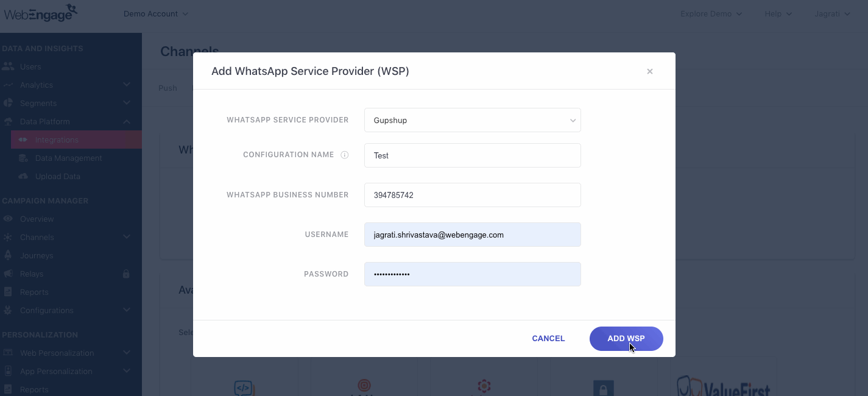The image size is (868, 396).
Task: Open Data Management in the sidebar
Action: click(68, 158)
